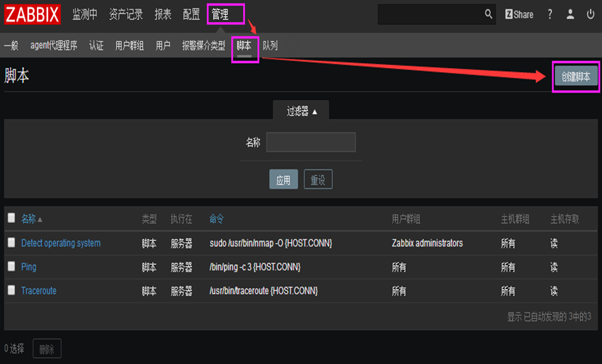Click the 主机群组 column header
Image resolution: width=602 pixels, height=364 pixels.
pos(515,219)
